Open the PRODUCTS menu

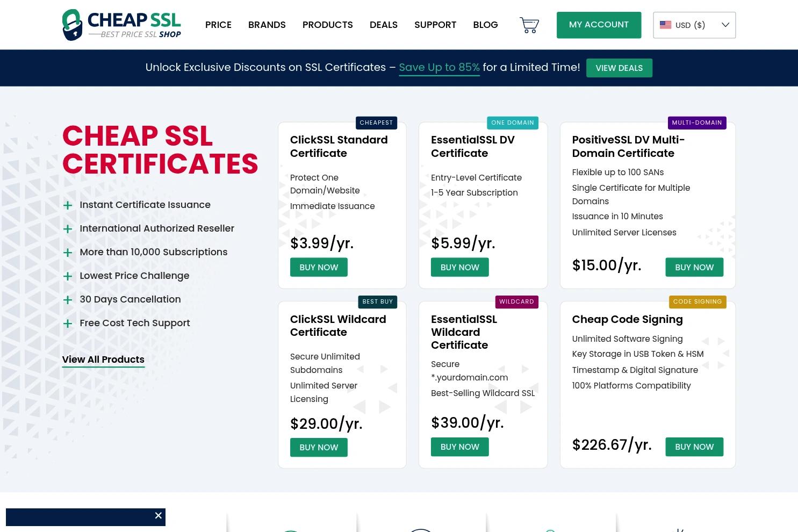[x=328, y=25]
